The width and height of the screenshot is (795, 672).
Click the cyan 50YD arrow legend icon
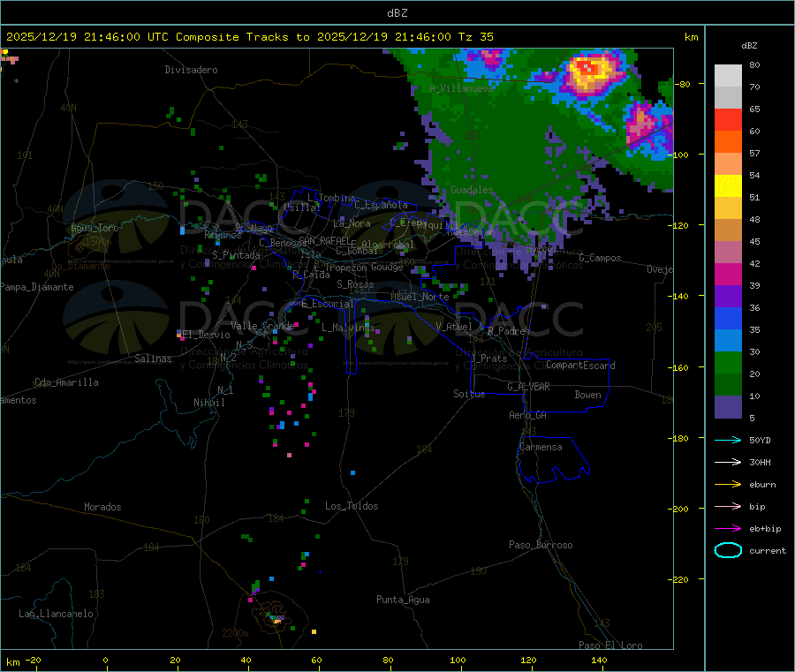point(728,440)
